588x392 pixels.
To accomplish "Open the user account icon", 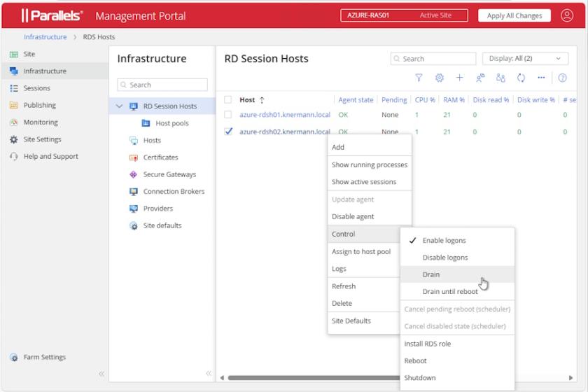I will point(566,15).
